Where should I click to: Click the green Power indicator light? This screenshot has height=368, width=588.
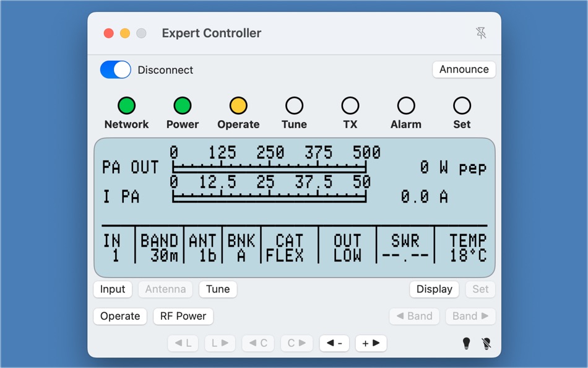point(182,105)
